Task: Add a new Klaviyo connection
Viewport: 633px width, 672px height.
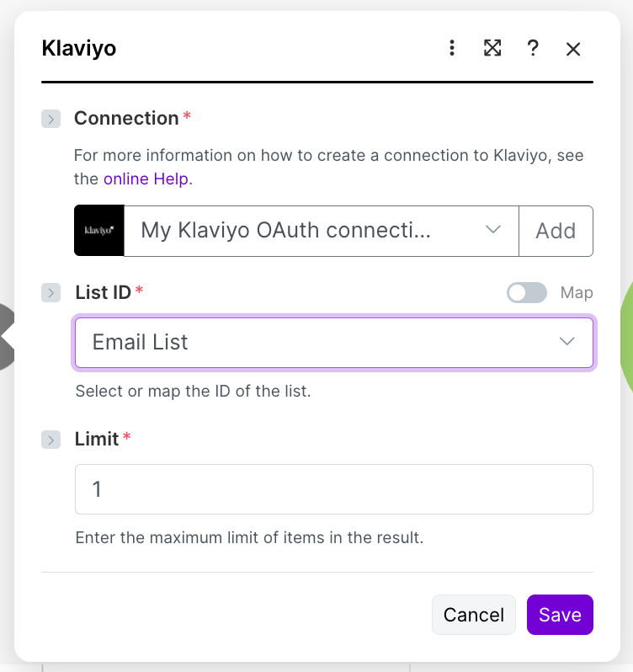Action: (x=556, y=231)
